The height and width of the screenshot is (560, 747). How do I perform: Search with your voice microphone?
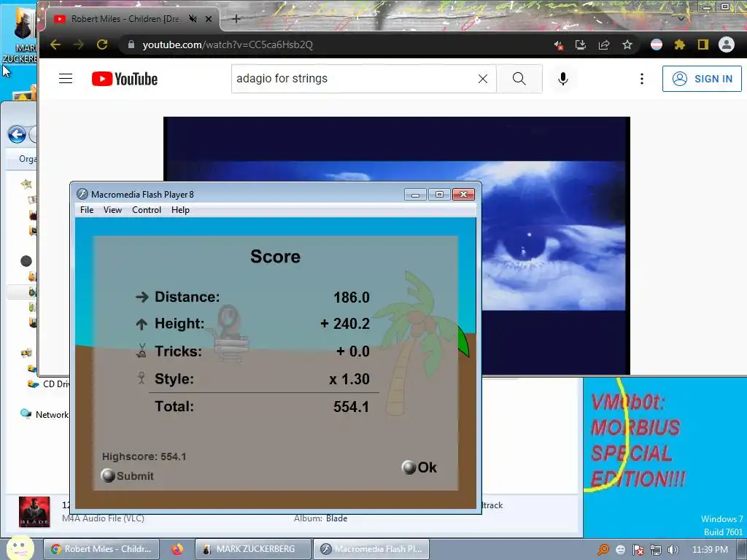pos(562,79)
